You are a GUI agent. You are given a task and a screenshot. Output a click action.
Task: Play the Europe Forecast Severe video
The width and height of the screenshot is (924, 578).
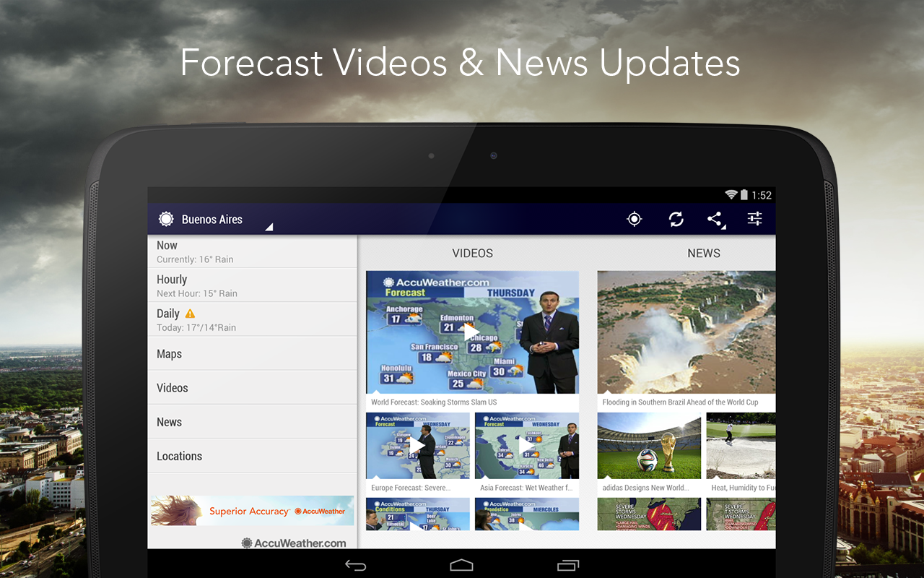[x=417, y=445]
